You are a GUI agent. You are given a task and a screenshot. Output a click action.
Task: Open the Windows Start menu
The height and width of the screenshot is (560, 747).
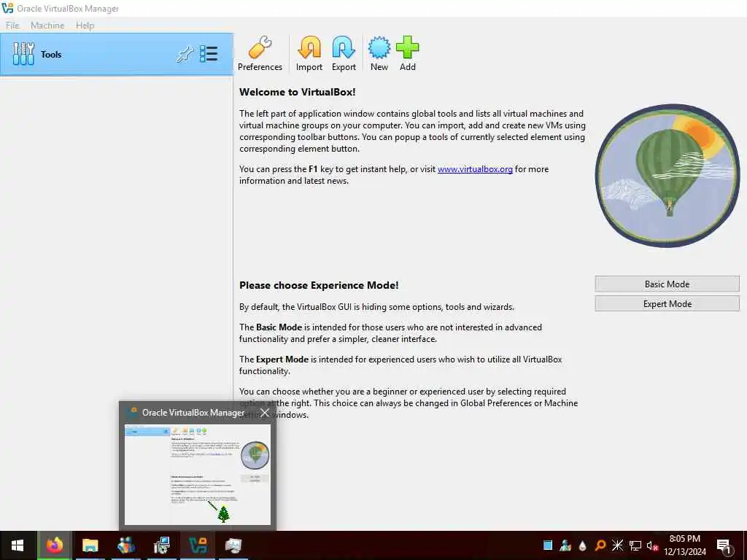tap(18, 545)
